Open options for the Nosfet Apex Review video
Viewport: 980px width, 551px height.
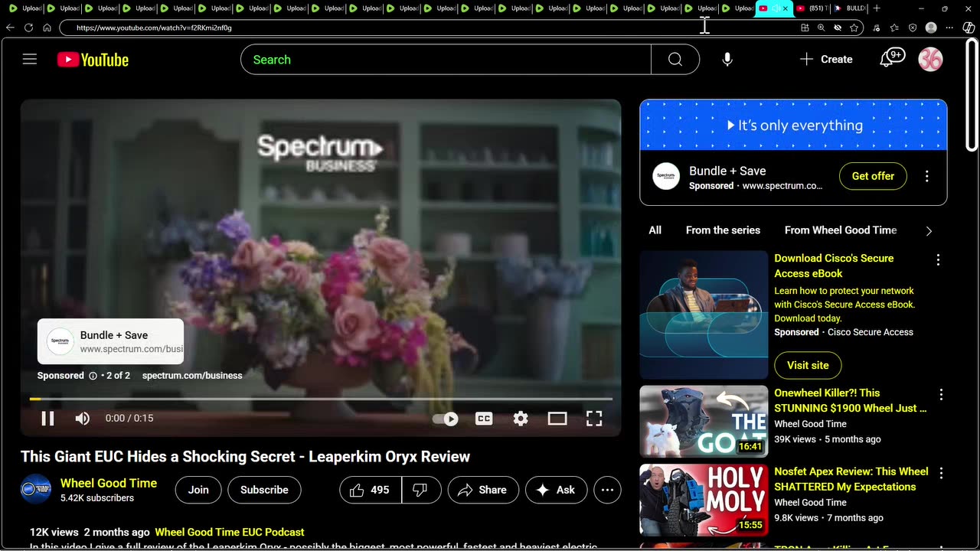(941, 474)
